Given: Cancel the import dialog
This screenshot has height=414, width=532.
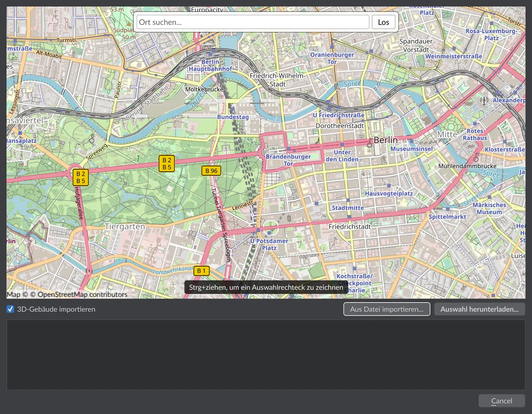Looking at the screenshot, I should (x=502, y=401).
